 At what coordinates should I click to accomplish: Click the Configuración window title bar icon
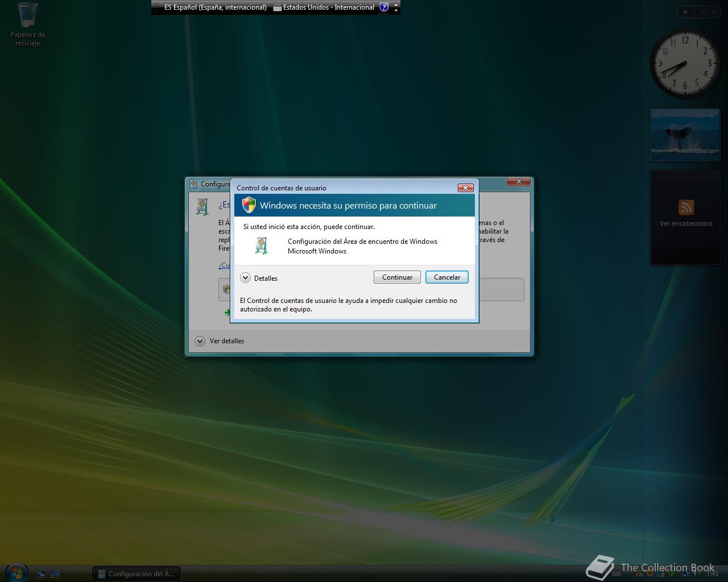pos(193,184)
